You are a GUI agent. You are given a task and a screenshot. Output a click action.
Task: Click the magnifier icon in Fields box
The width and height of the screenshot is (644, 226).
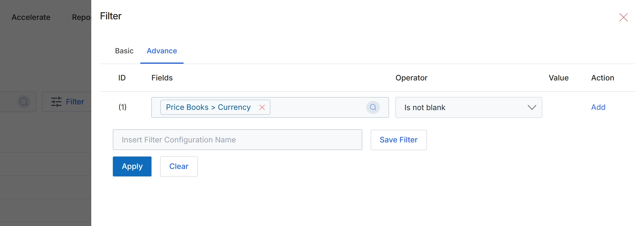pos(373,107)
